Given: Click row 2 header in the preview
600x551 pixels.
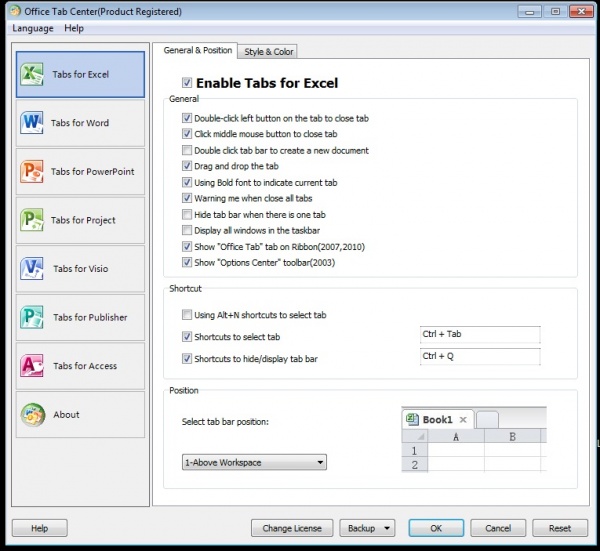Looking at the screenshot, I should 414,465.
